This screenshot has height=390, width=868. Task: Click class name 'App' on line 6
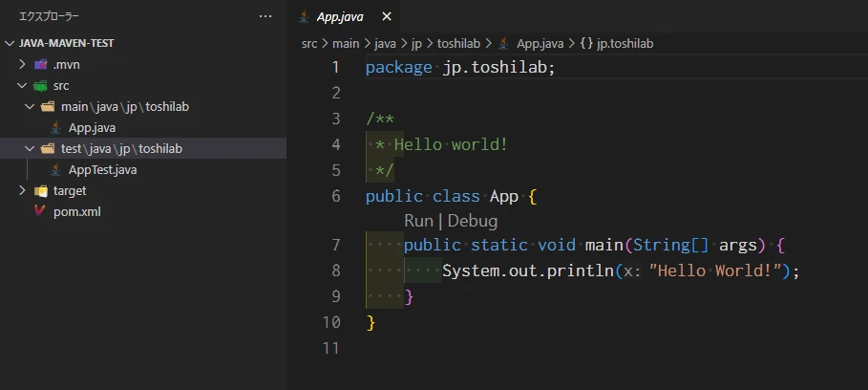pos(504,196)
